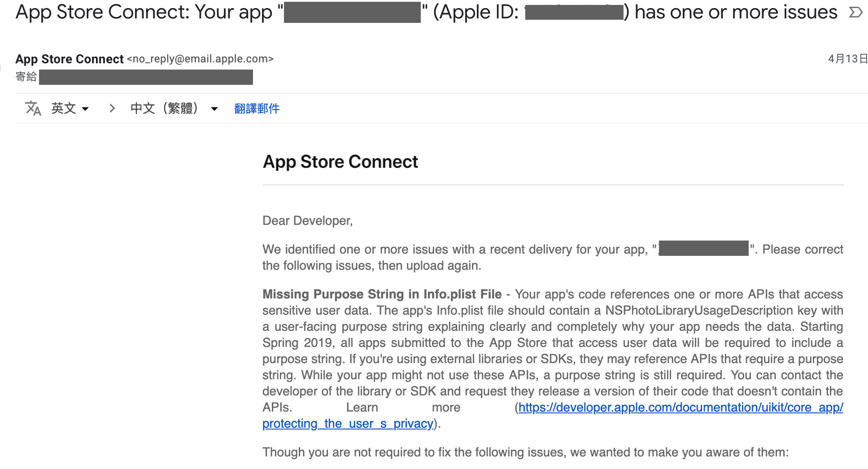This screenshot has width=868, height=469.
Task: Click the sender address no_reply@email.apple.com
Action: point(200,59)
